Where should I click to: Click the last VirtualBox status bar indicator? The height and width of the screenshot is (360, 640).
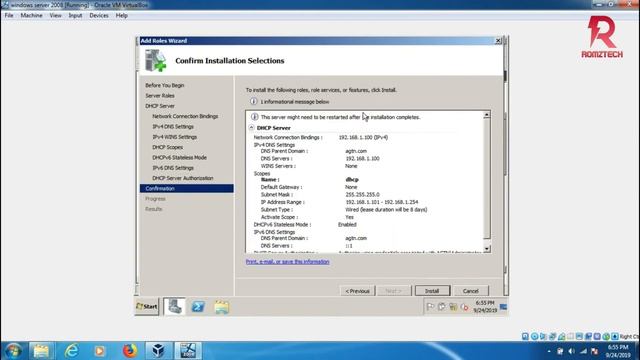coord(615,337)
